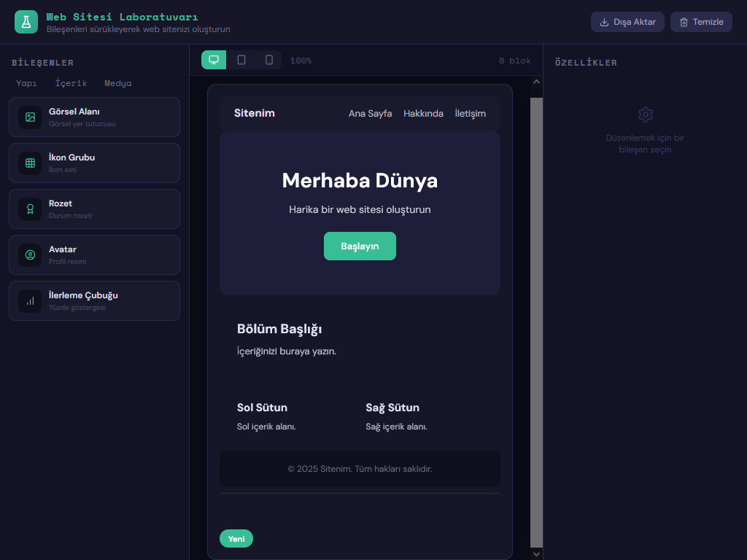Click the Başlayın hero button
747x560 pixels.
coord(360,246)
